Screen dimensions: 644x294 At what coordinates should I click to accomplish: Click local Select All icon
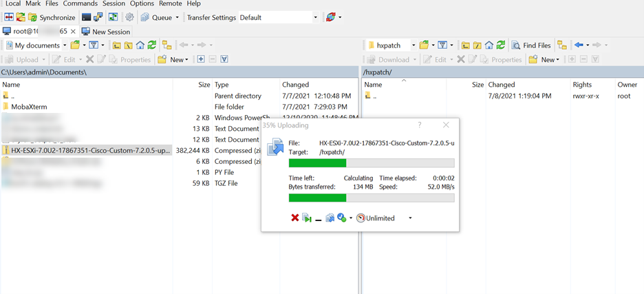[224, 60]
